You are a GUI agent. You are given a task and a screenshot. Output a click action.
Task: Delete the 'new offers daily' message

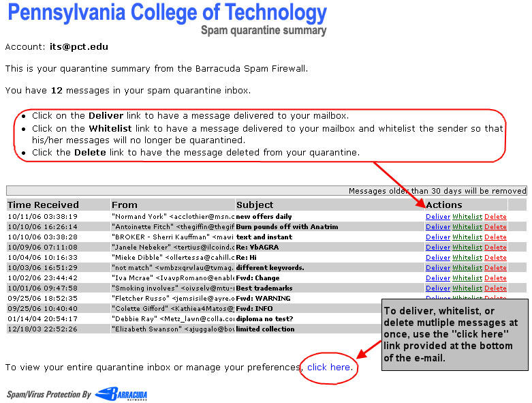tap(495, 217)
